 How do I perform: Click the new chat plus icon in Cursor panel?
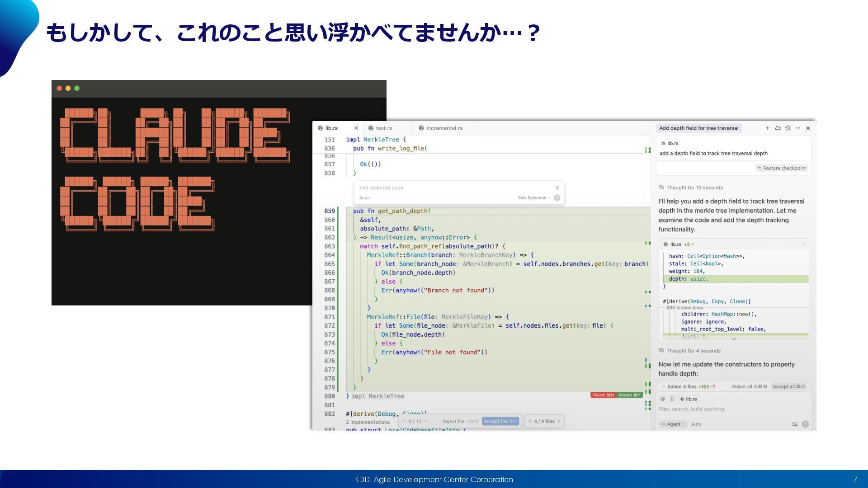coord(767,128)
